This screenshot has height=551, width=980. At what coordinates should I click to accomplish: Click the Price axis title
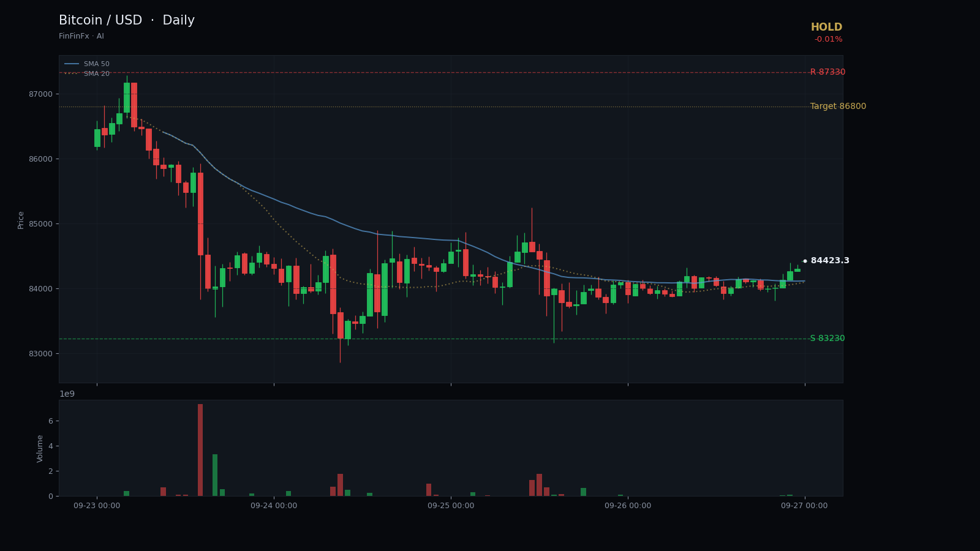pyautogui.click(x=21, y=220)
